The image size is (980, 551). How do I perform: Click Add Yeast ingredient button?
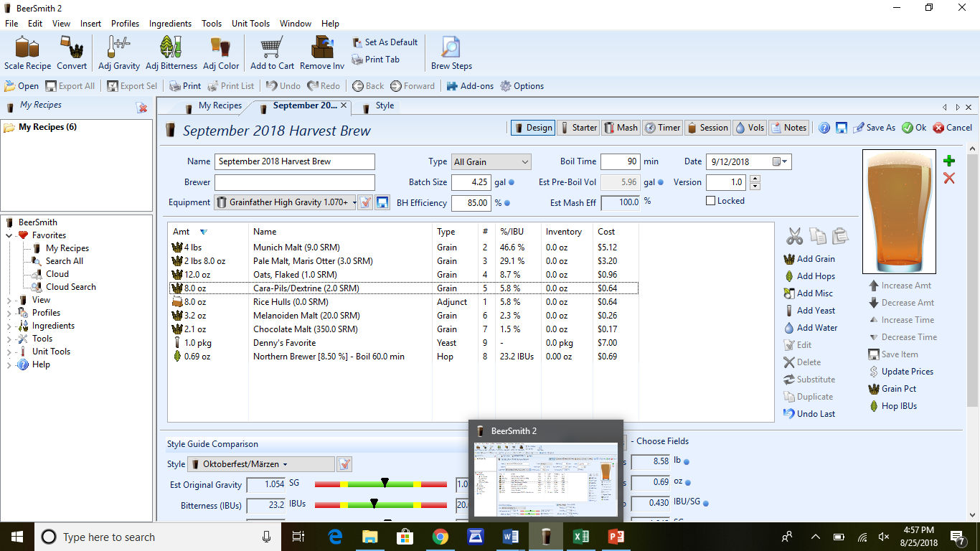point(810,311)
